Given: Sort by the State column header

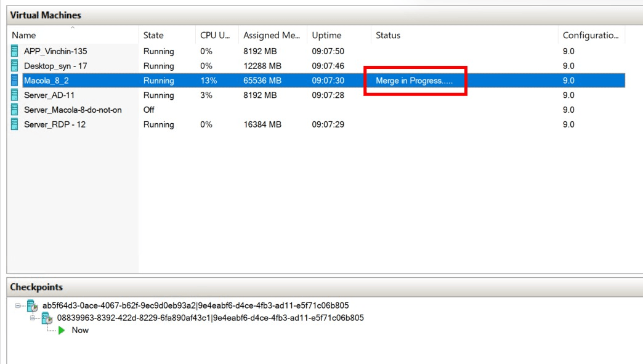Looking at the screenshot, I should [167, 35].
